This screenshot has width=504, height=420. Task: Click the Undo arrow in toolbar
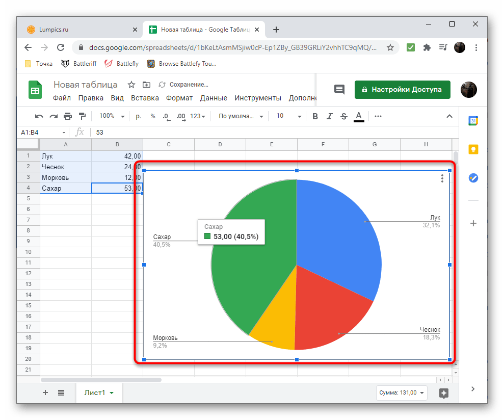[x=39, y=116]
